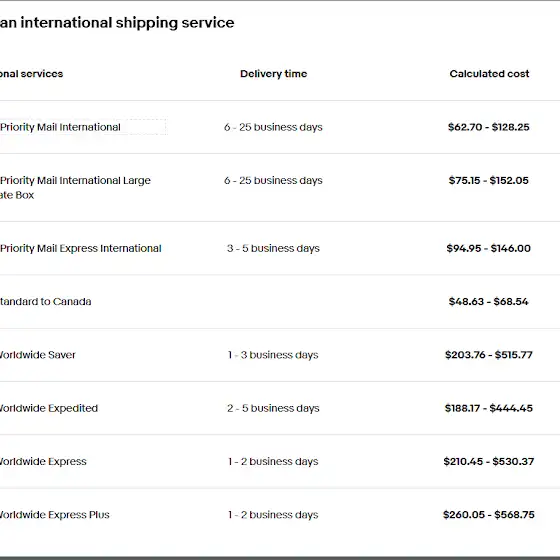
Task: Click the $62.70 - $128.25 cost
Action: coord(489,127)
